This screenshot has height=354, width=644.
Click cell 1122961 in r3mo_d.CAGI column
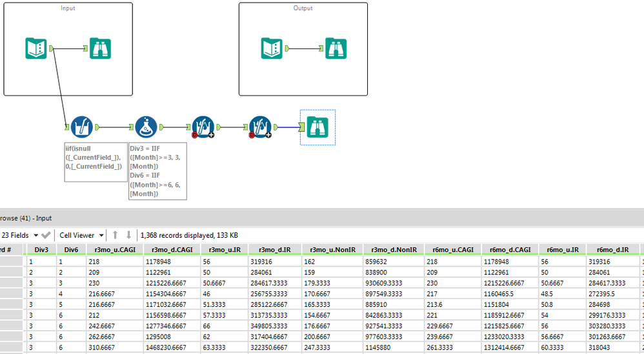click(x=172, y=272)
